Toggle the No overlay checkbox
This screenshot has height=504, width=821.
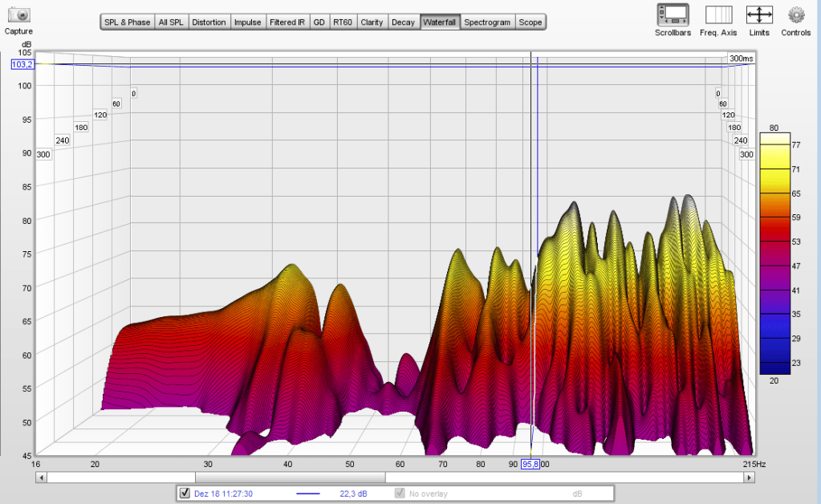coord(400,493)
